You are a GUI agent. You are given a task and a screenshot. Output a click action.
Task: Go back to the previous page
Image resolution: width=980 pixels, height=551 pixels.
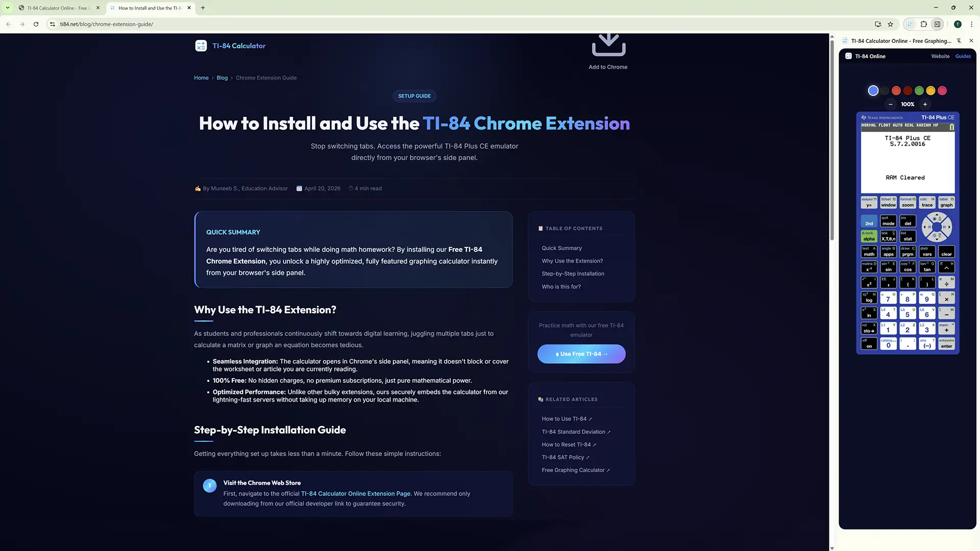pos(9,24)
